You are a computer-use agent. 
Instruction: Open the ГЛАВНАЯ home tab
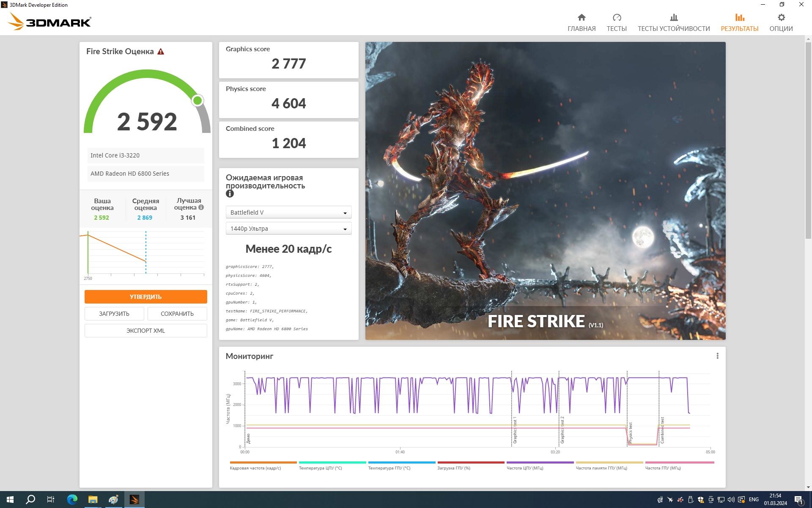pos(582,22)
